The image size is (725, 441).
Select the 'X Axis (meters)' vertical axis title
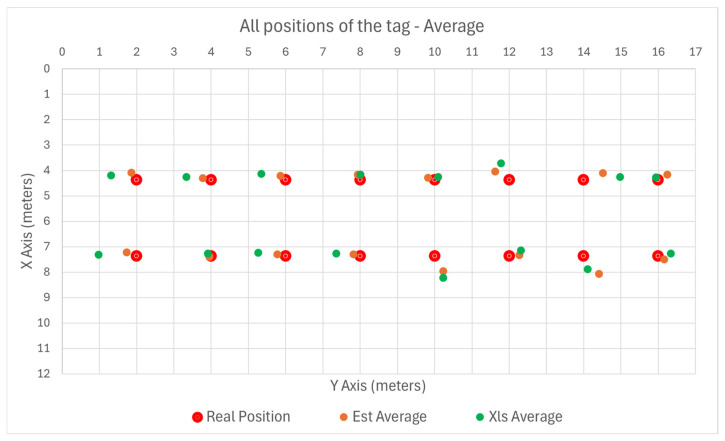click(27, 221)
